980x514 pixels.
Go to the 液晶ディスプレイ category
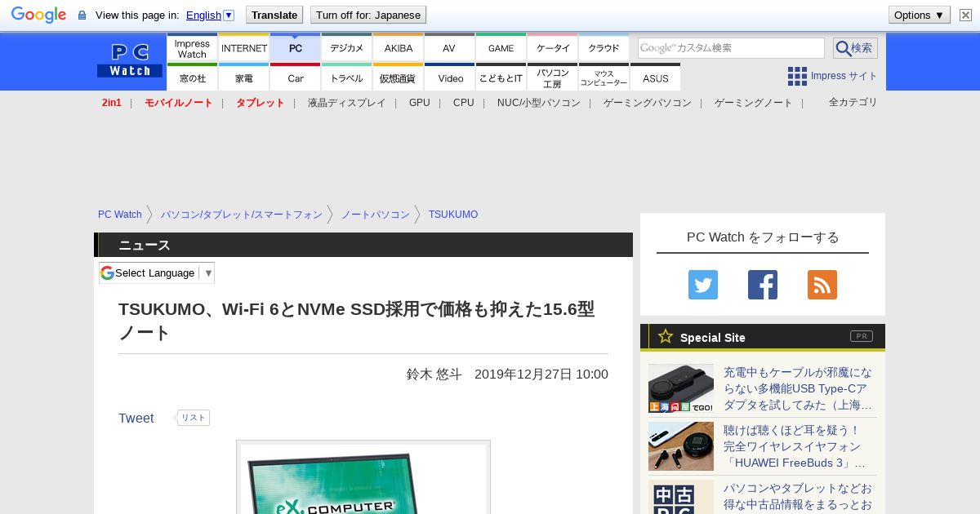pos(346,103)
